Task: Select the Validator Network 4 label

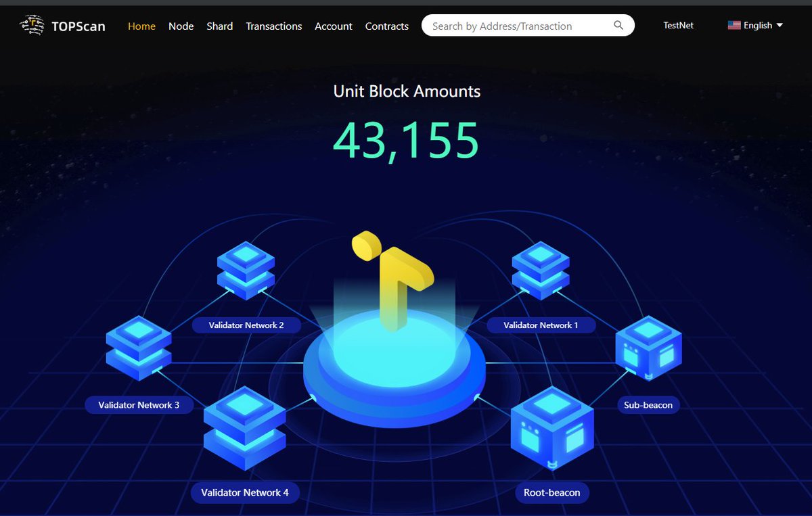Action: click(x=245, y=492)
